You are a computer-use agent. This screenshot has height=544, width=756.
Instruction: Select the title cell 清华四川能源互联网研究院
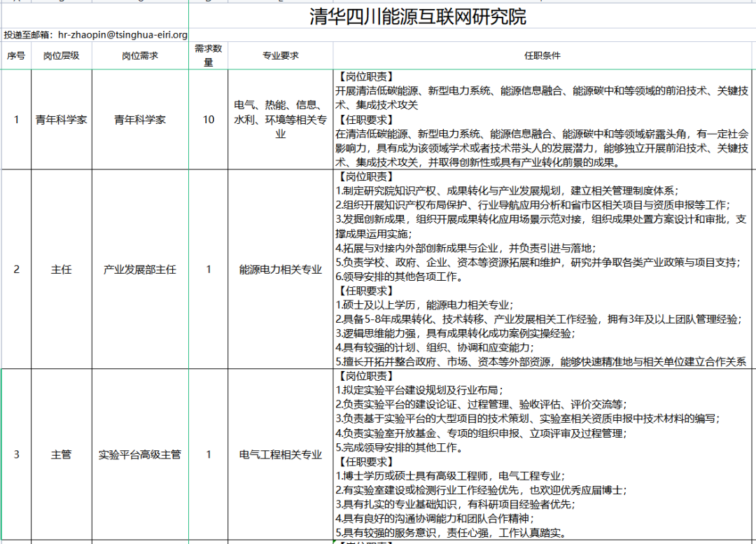click(418, 17)
